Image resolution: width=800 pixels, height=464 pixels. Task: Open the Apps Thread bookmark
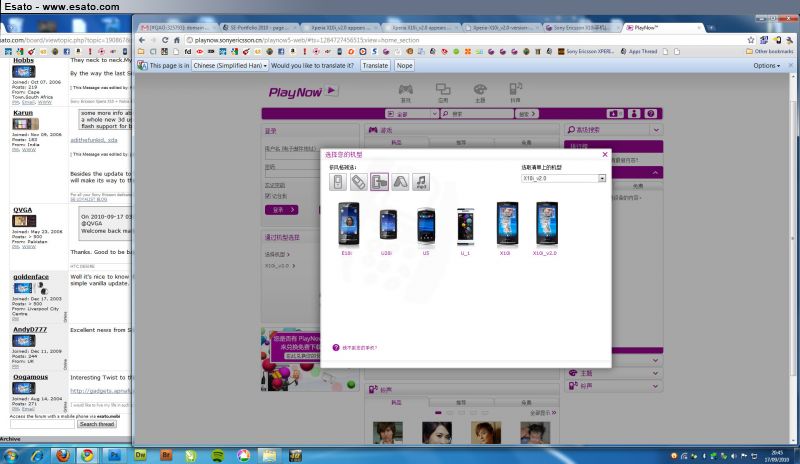[x=639, y=52]
